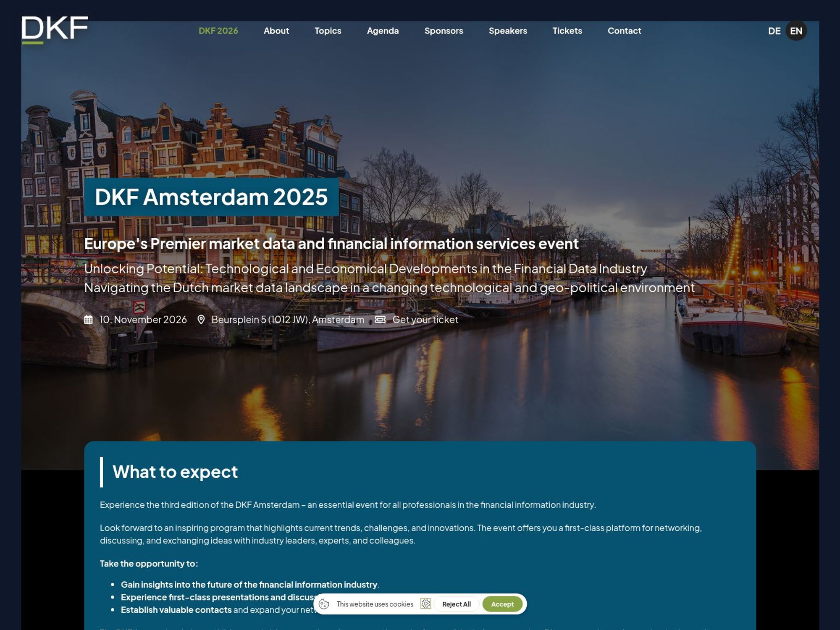Accept the website cookies
The image size is (840, 630).
pyautogui.click(x=502, y=604)
